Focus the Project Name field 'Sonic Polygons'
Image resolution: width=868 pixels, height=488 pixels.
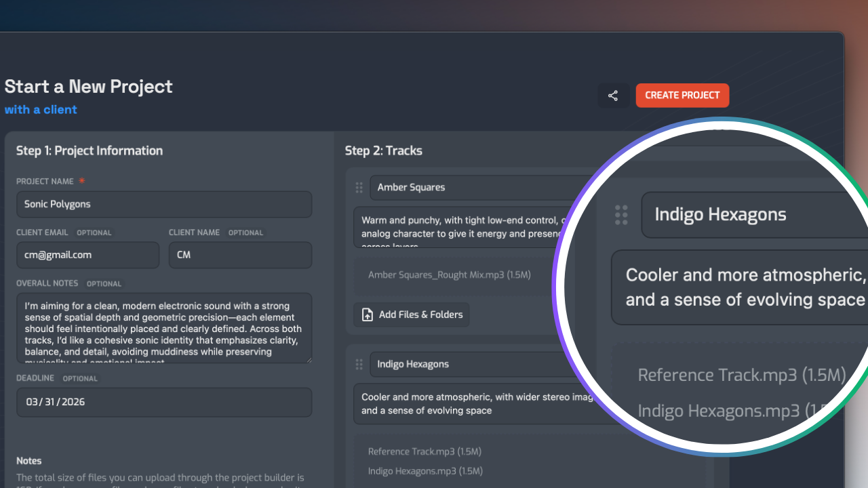[164, 204]
